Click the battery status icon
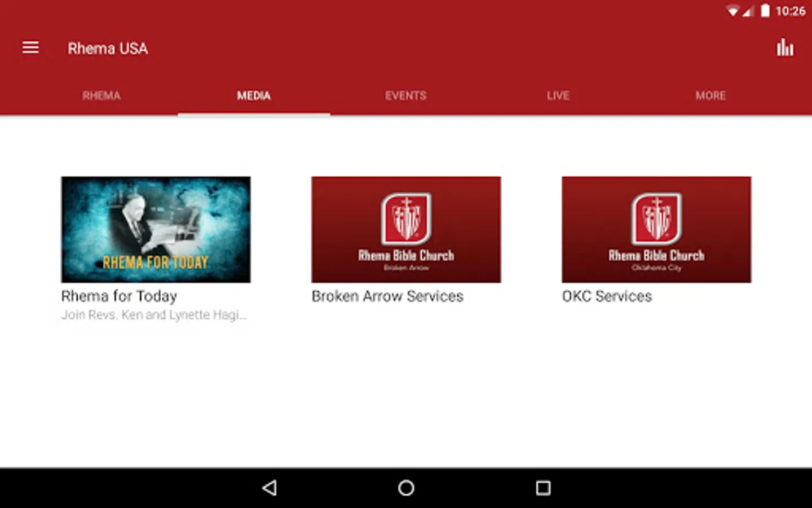Viewport: 812px width, 508px height. coord(765,11)
